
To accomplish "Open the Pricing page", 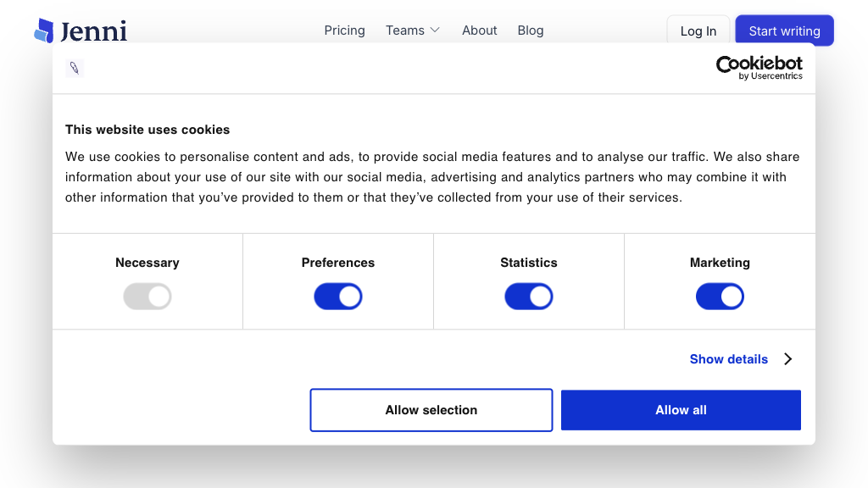I will (344, 30).
